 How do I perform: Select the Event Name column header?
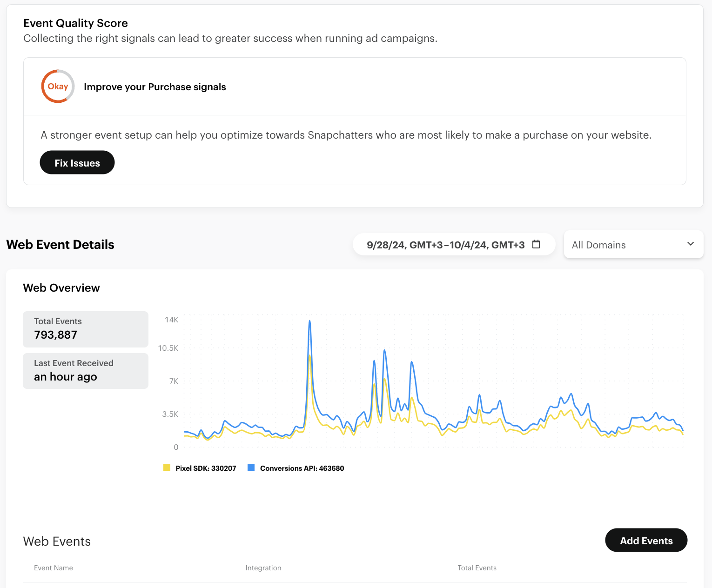53,568
